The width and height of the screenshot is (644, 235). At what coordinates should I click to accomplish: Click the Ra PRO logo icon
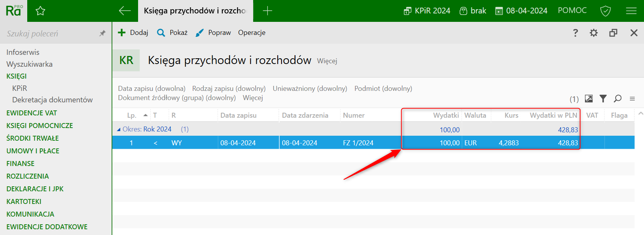pyautogui.click(x=14, y=11)
